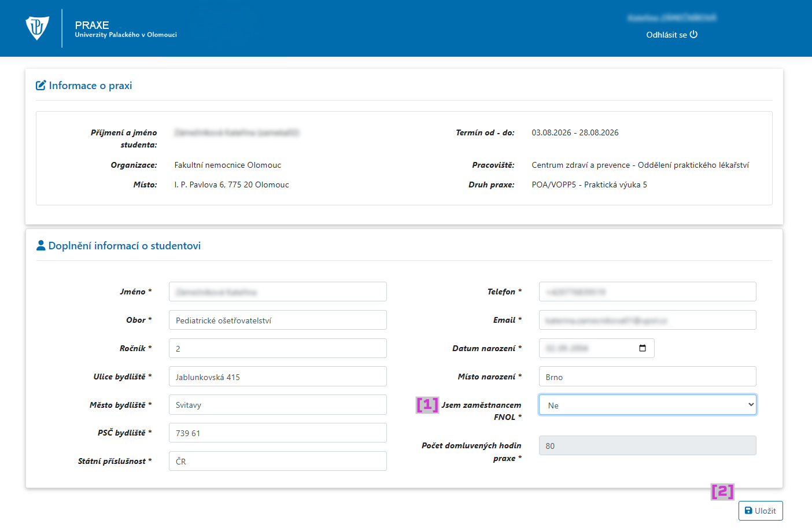Click the power icon next to Odhlásit se
The height and width of the screenshot is (531, 812).
[693, 35]
